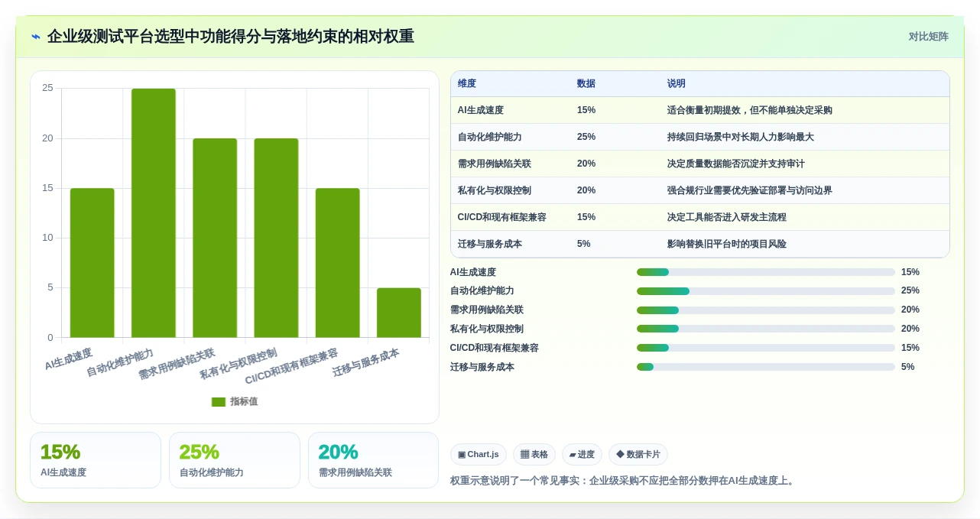Screen dimensions: 980x519
Task: Click the 需求用例缺陷关联 chart bar
Action: click(x=215, y=238)
